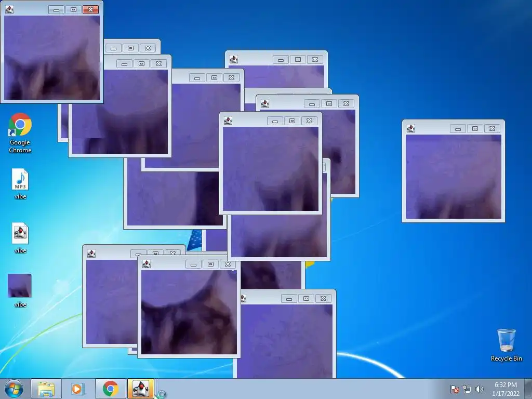Image resolution: width=532 pixels, height=399 pixels.
Task: Open Action Center flag in system tray
Action: (455, 389)
